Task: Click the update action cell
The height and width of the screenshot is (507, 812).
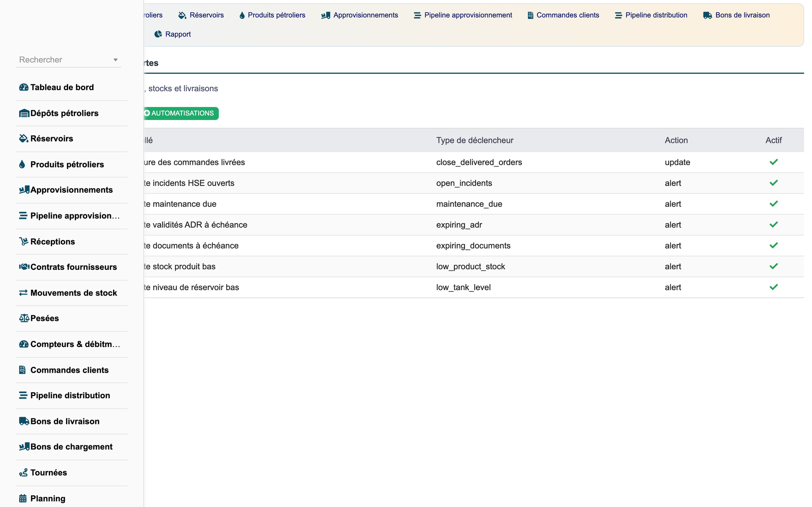Action: [677, 162]
